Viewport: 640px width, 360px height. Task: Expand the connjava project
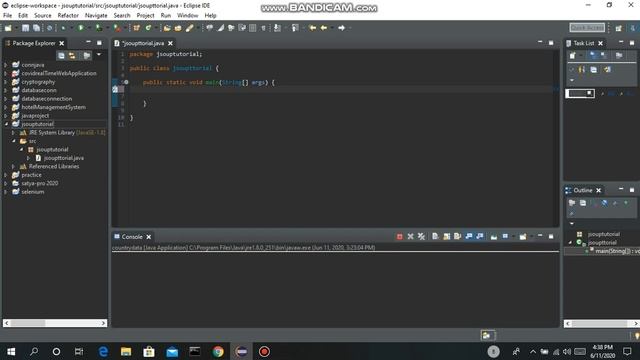[x=6, y=65]
